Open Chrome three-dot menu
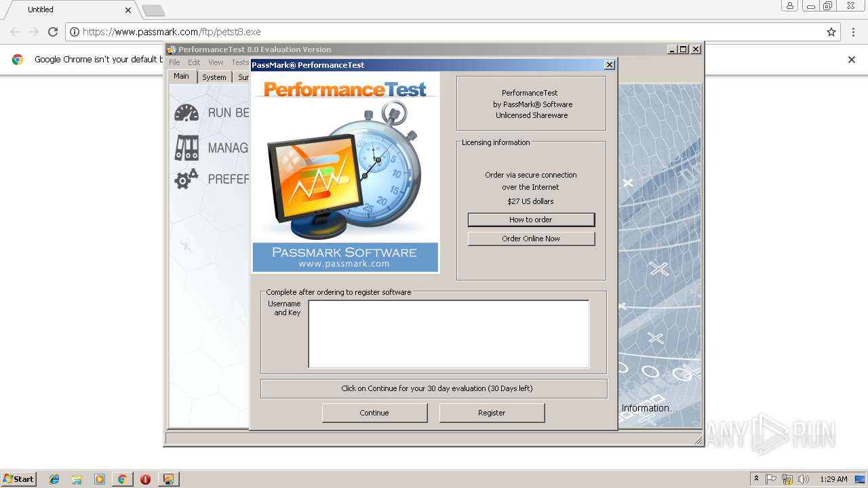The width and height of the screenshot is (868, 488). pos(854,32)
